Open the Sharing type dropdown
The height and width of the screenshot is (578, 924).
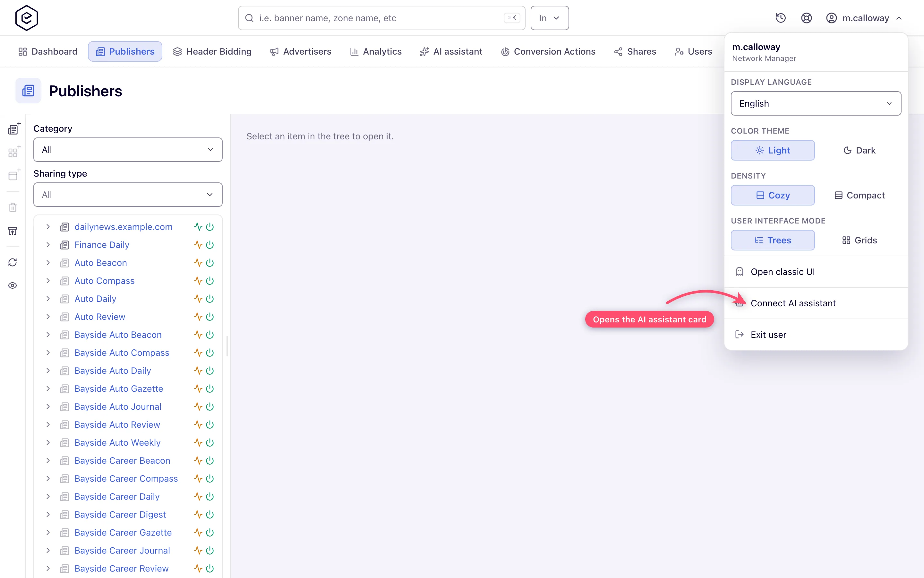128,195
